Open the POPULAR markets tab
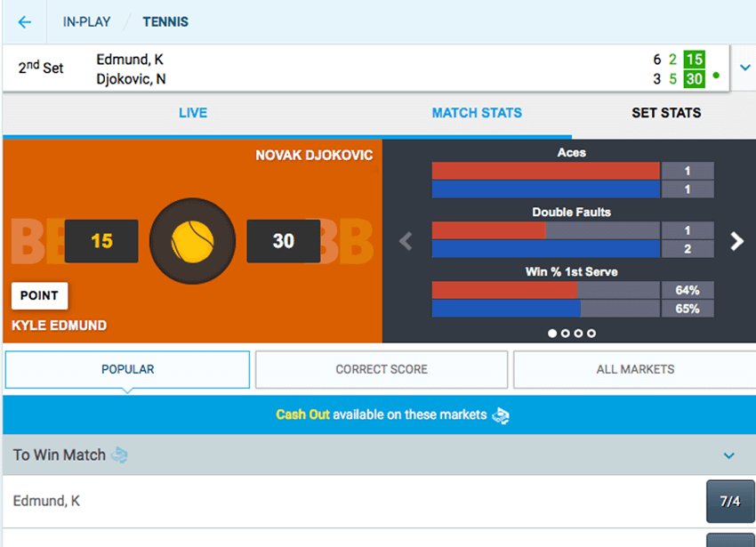756x547 pixels. pyautogui.click(x=128, y=369)
